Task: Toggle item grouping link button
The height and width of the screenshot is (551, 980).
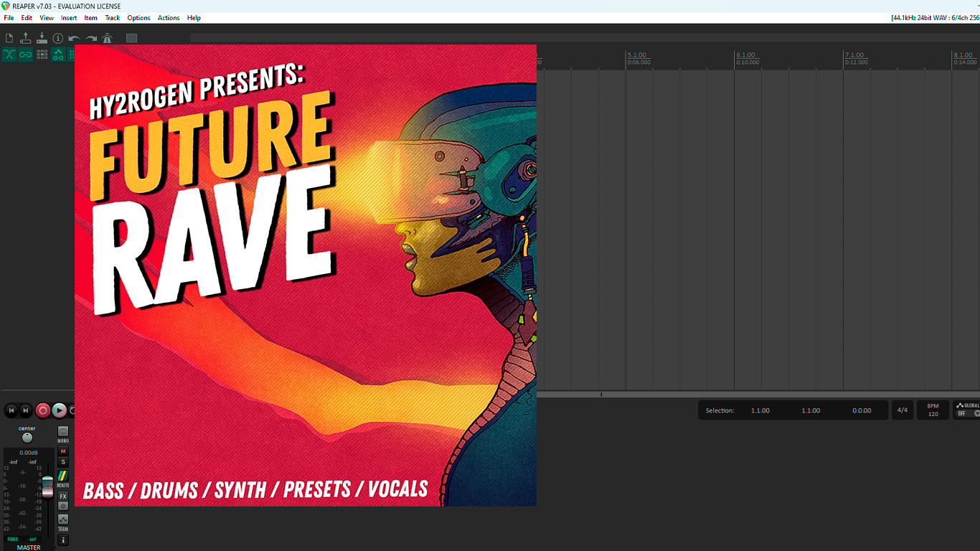Action: coord(26,55)
